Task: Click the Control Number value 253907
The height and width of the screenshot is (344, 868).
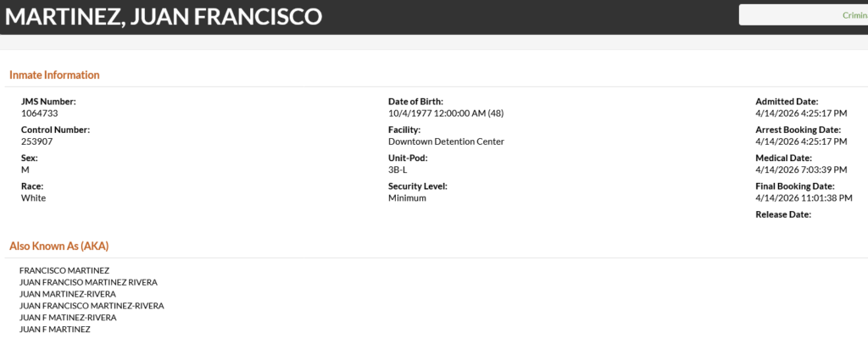Action: coord(36,141)
